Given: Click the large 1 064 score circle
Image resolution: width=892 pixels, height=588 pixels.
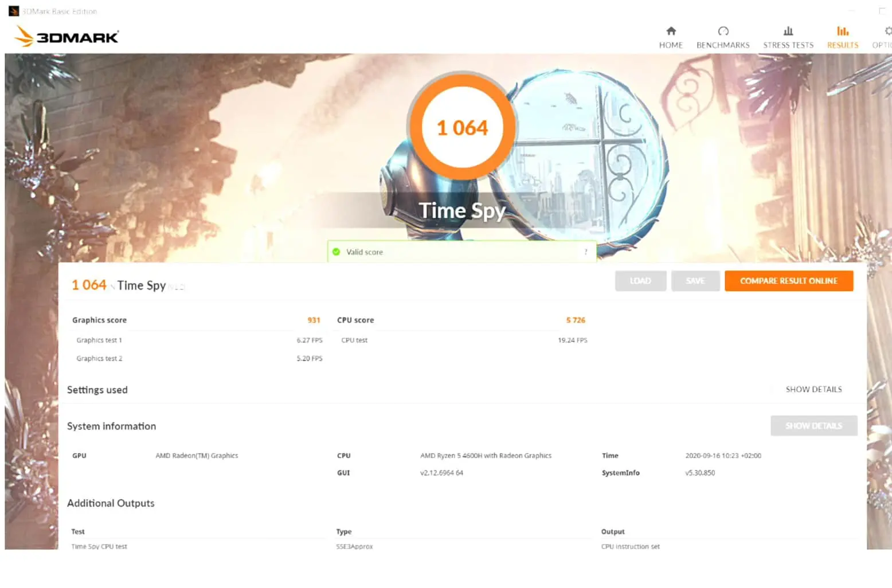Looking at the screenshot, I should pyautogui.click(x=462, y=128).
